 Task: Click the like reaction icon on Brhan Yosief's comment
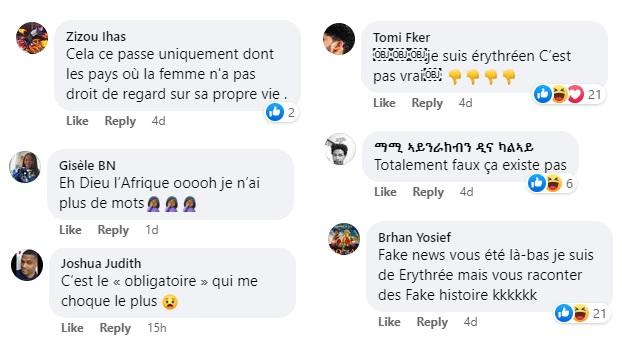pos(564,313)
